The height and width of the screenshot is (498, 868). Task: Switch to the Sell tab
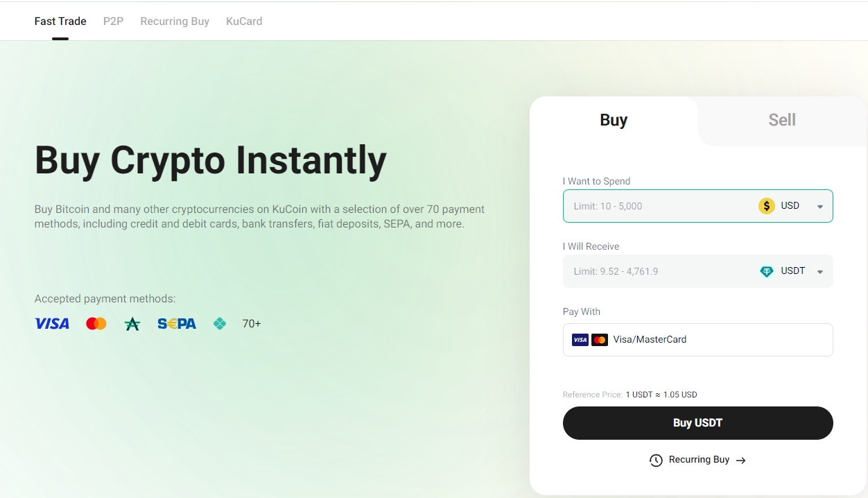pos(781,120)
